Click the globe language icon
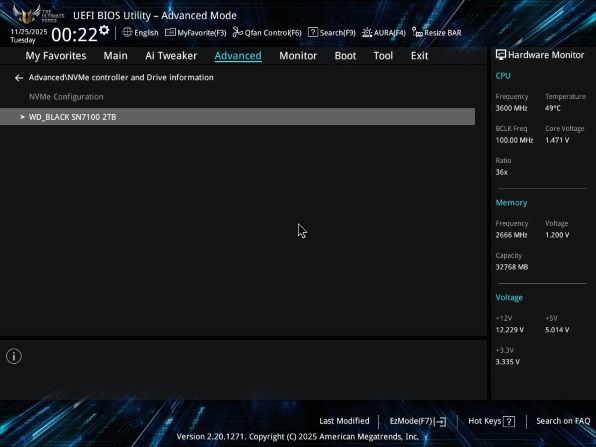Screen dimensions: 596x447 click(127, 32)
